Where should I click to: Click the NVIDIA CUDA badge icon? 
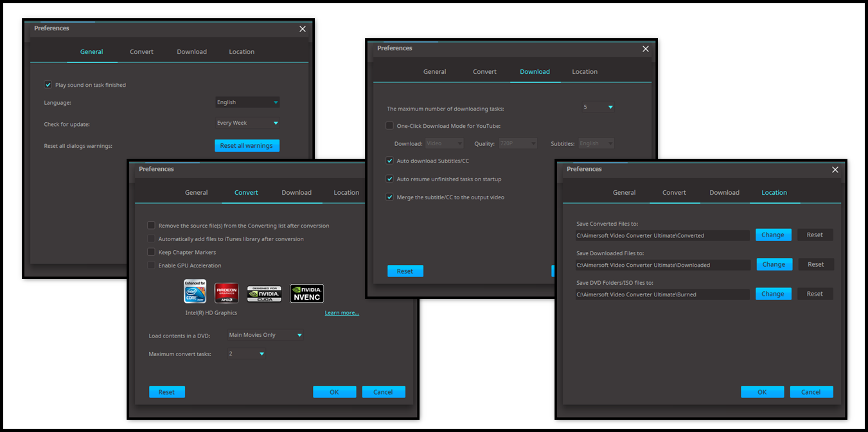click(264, 294)
